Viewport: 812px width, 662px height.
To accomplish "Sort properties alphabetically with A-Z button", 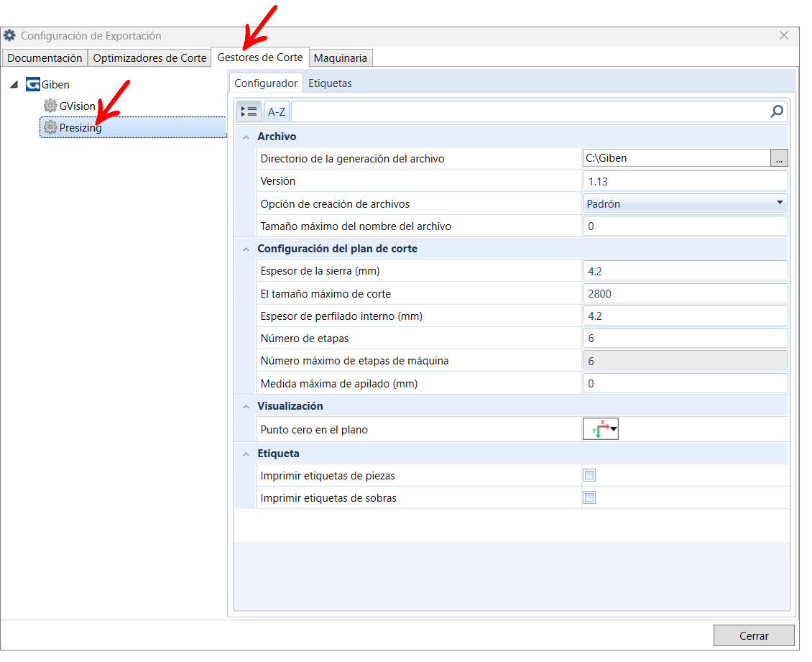I will tap(277, 111).
